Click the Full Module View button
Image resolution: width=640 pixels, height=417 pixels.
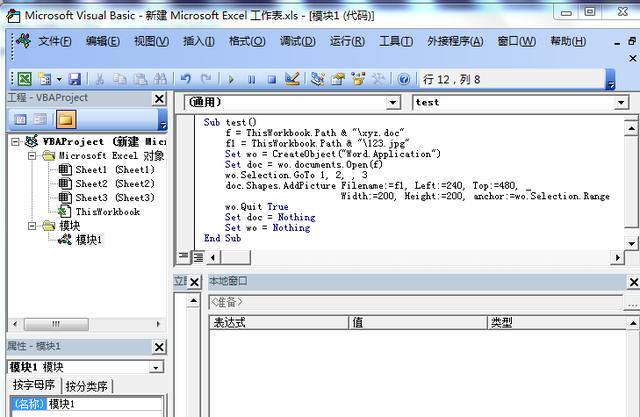point(198,257)
